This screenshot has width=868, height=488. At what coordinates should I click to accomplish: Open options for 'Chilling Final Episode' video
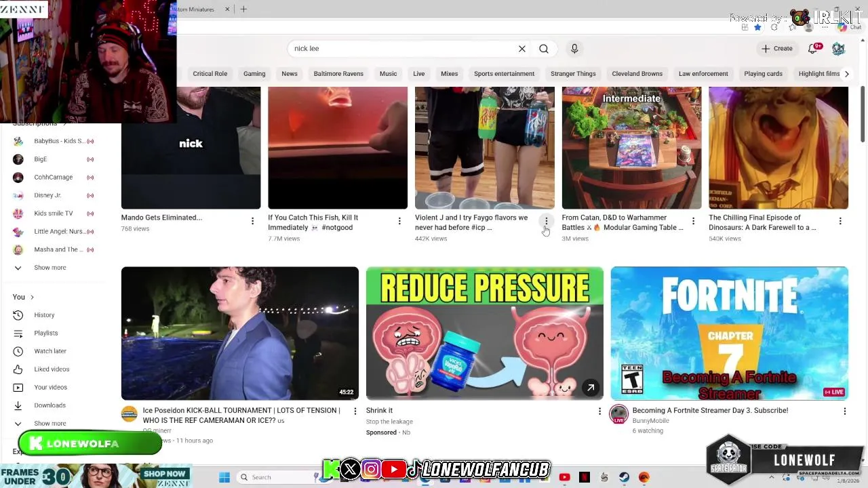click(840, 221)
